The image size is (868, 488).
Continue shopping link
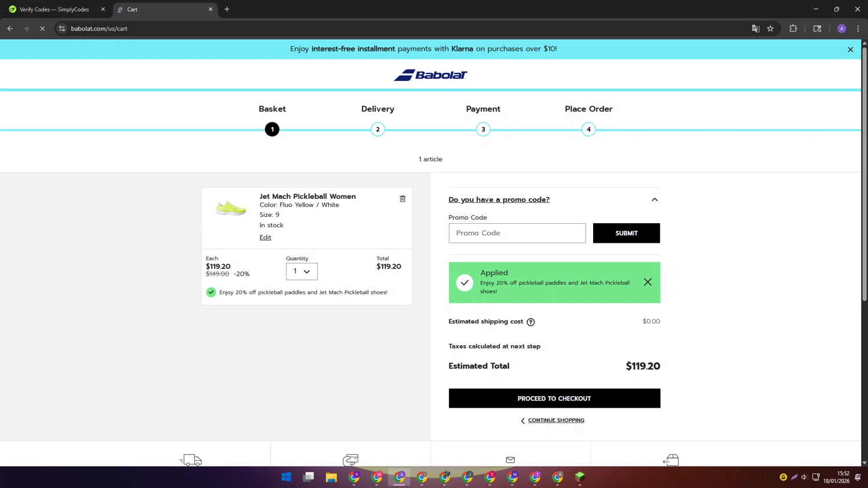click(556, 420)
